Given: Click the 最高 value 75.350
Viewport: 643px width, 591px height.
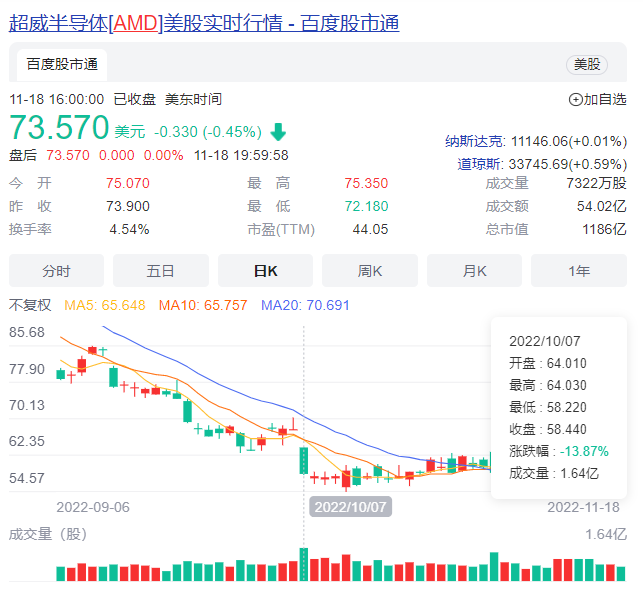Looking at the screenshot, I should [366, 183].
